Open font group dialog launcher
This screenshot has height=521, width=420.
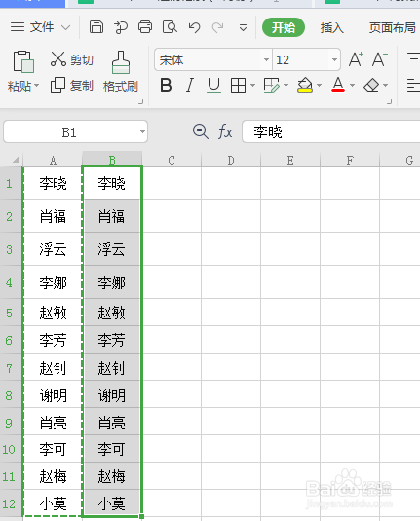click(390, 101)
